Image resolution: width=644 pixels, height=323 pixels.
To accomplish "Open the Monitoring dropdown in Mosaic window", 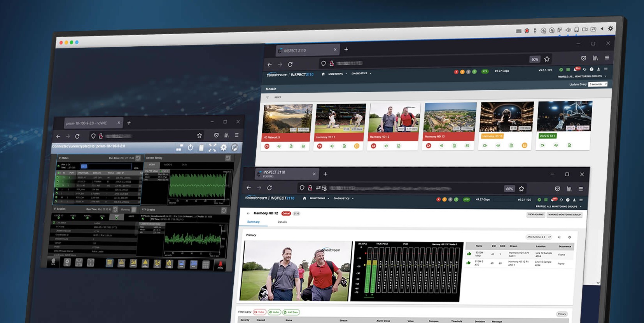I will pyautogui.click(x=338, y=74).
